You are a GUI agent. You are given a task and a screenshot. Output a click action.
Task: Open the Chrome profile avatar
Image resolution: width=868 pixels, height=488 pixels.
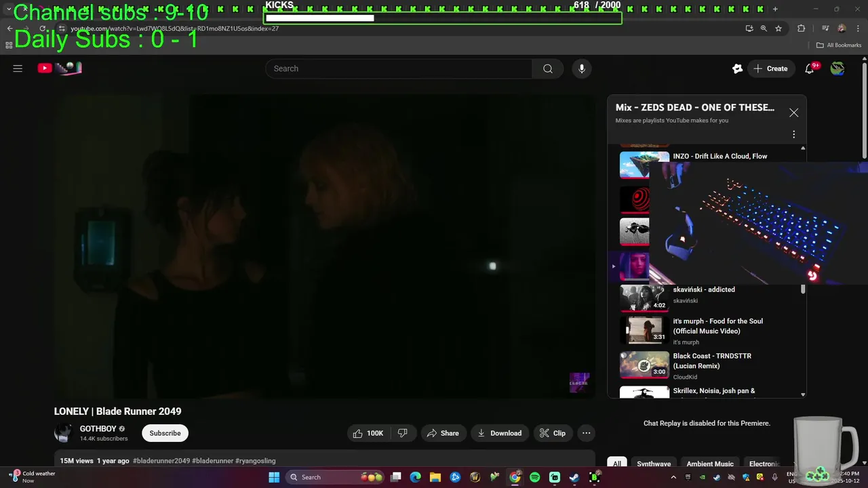pos(842,28)
